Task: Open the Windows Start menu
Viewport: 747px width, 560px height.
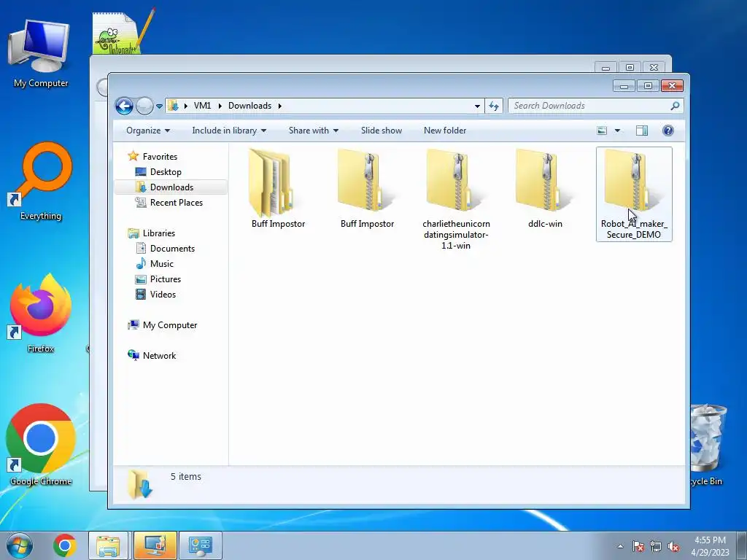Action: point(20,545)
